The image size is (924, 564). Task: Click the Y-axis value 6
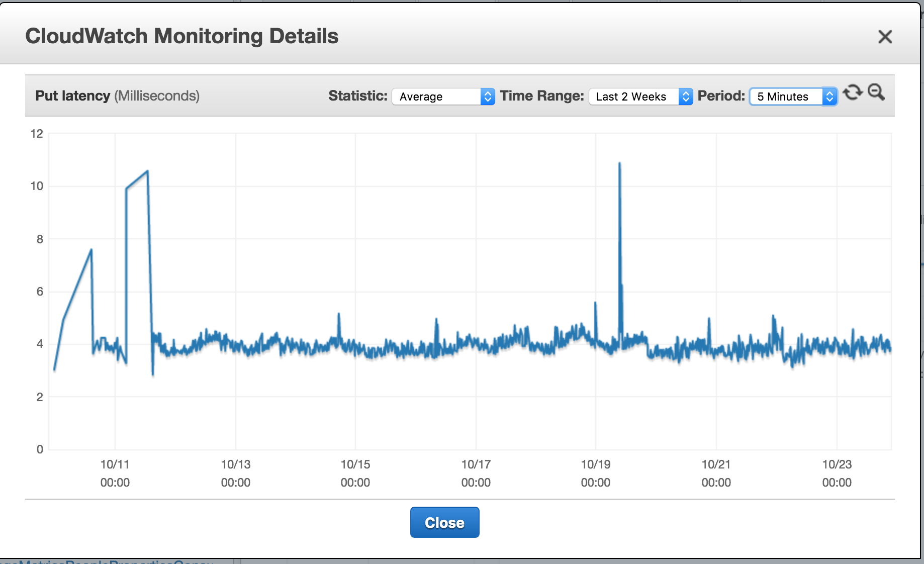(40, 292)
